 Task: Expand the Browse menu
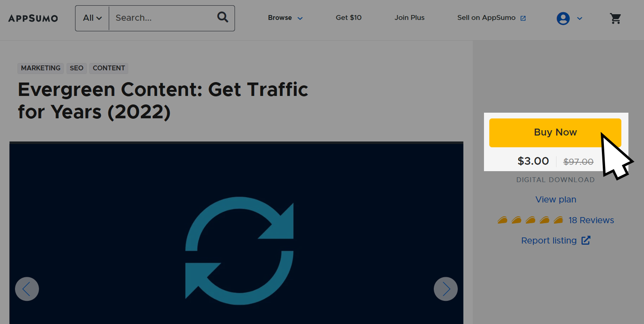(x=285, y=18)
